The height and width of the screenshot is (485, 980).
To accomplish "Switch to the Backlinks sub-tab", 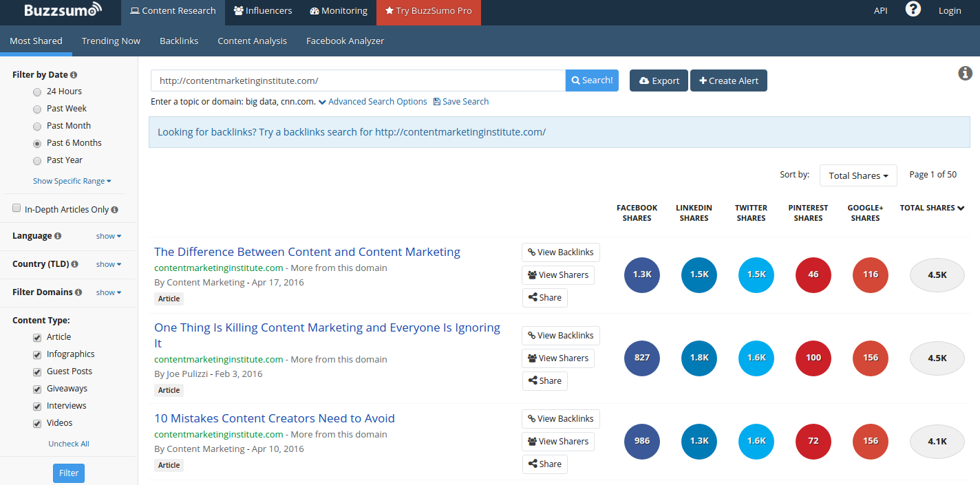I will coord(179,41).
